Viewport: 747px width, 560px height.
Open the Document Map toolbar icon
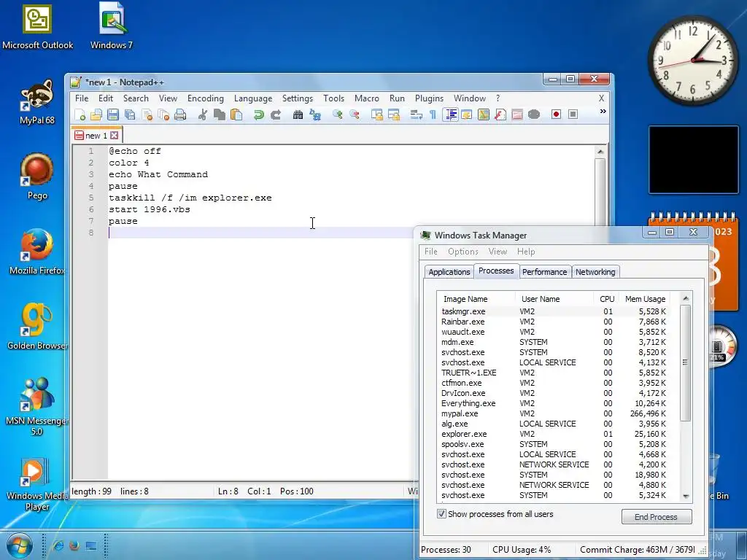pyautogui.click(x=483, y=114)
